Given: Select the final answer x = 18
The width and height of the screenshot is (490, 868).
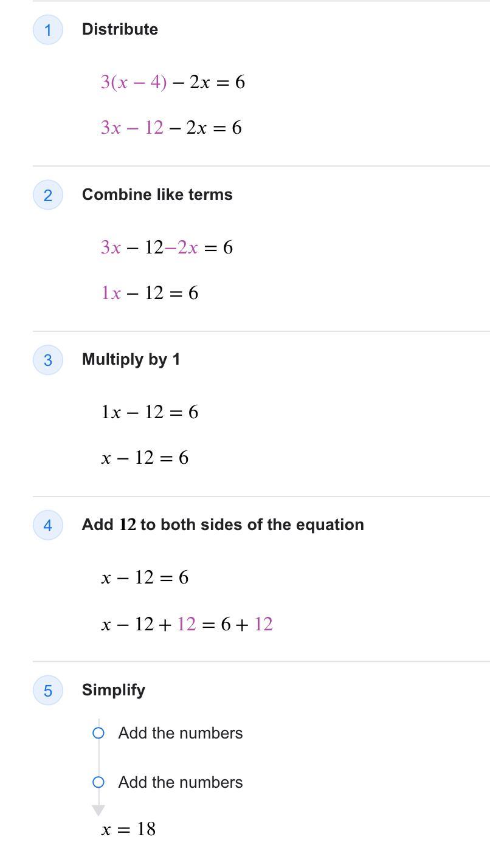Looking at the screenshot, I should pos(128,829).
